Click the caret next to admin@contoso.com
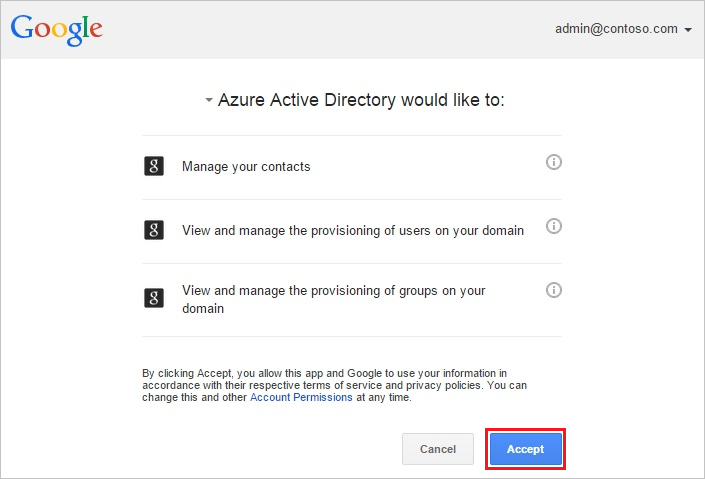705x479 pixels. click(688, 30)
